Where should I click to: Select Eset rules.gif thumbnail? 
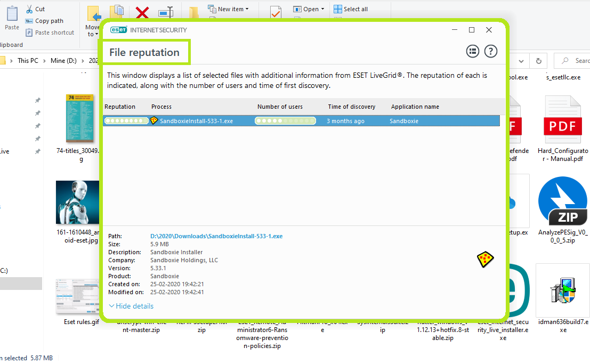[77, 297]
